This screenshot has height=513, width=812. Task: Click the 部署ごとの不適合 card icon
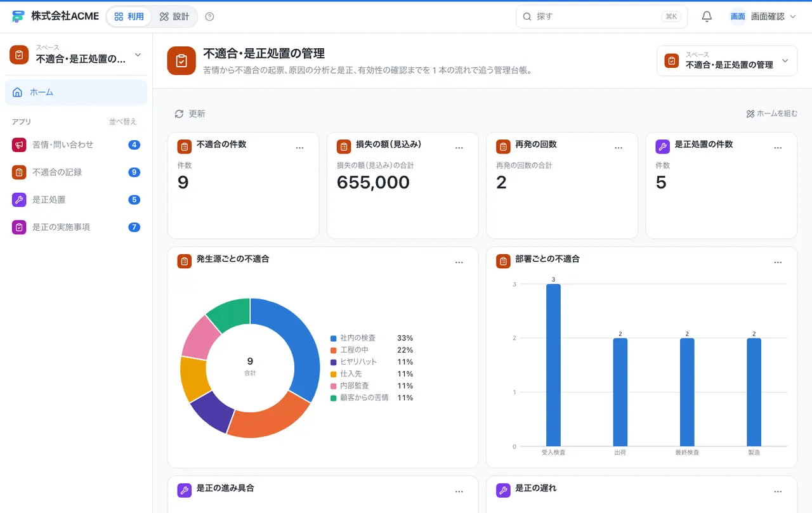503,261
